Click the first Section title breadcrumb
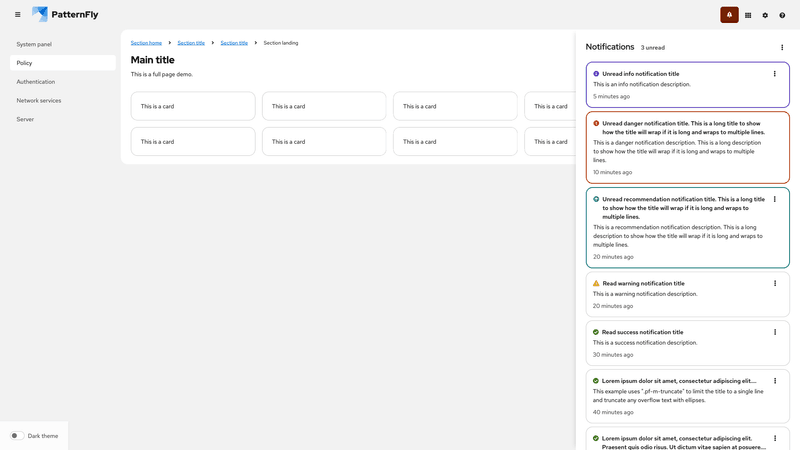This screenshot has width=800, height=450. [191, 43]
